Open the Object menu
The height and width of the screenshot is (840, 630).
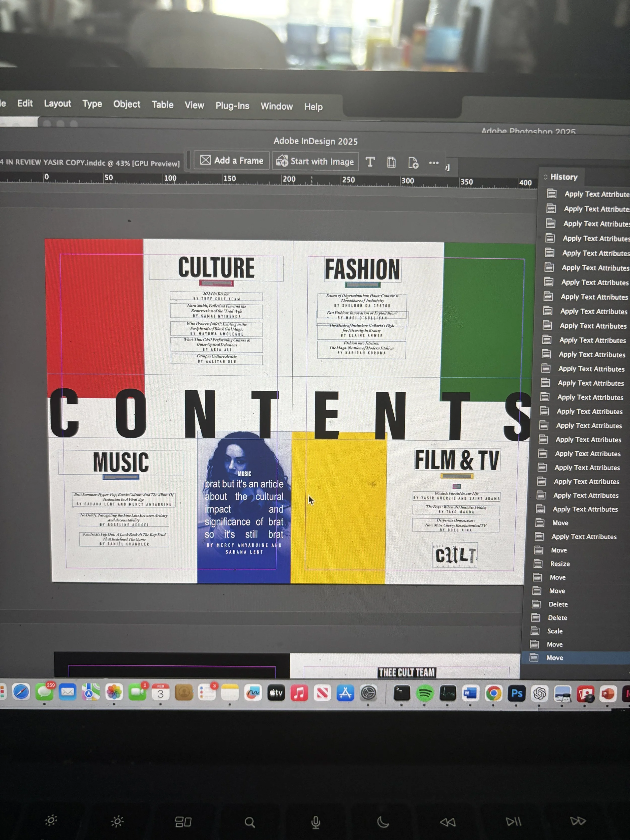(127, 104)
